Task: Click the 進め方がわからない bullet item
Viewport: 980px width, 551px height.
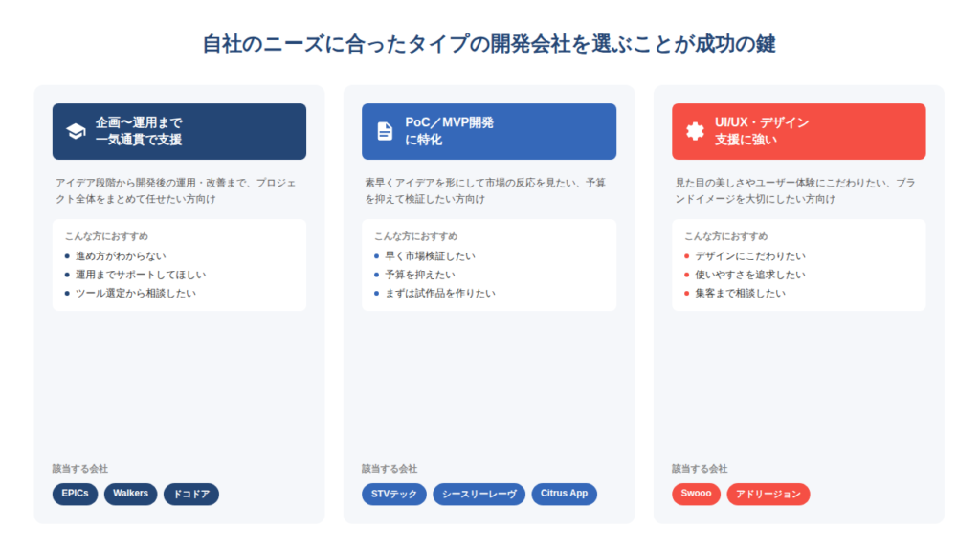Action: [121, 255]
